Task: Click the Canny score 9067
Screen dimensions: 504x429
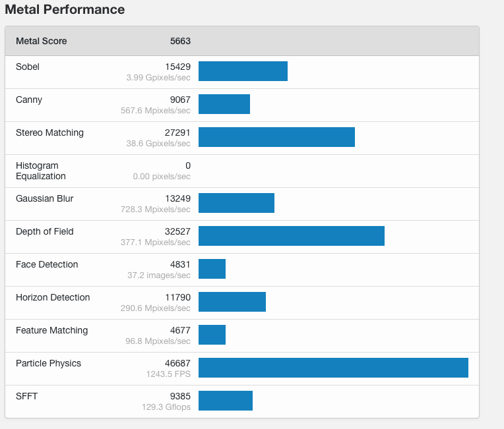Action: click(179, 100)
